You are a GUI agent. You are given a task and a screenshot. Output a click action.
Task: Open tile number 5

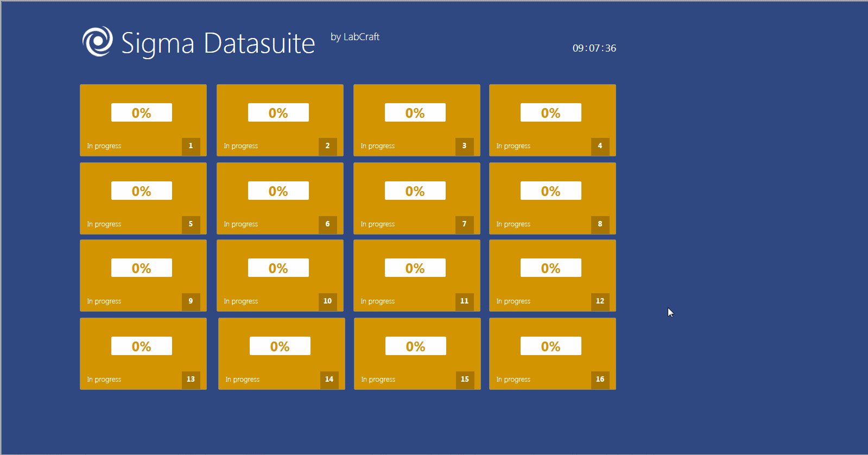pos(143,198)
